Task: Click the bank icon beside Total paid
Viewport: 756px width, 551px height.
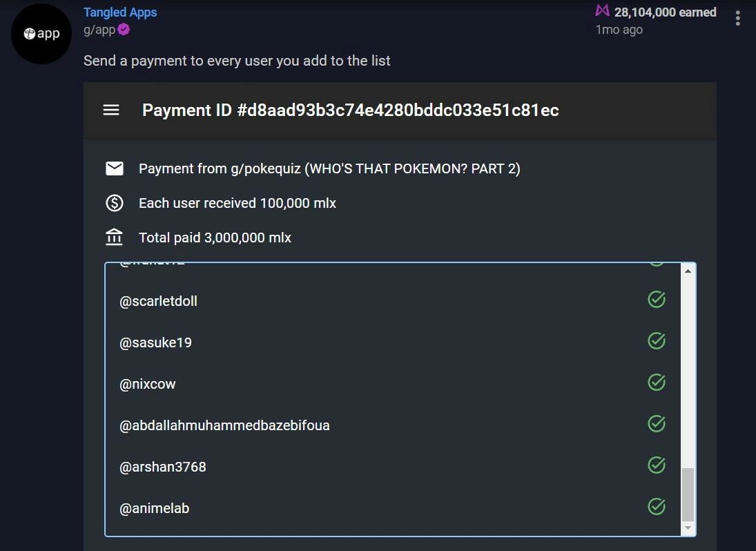Action: point(115,237)
